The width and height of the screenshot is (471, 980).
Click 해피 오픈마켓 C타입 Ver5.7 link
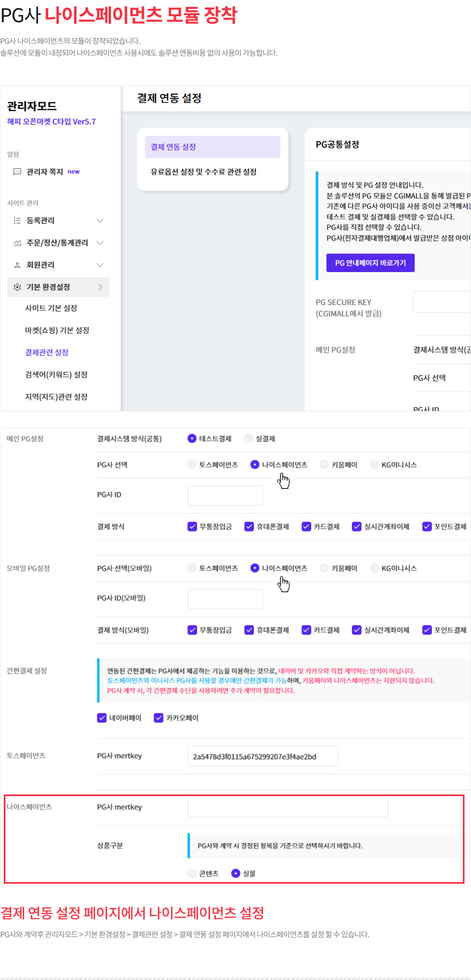tap(51, 122)
